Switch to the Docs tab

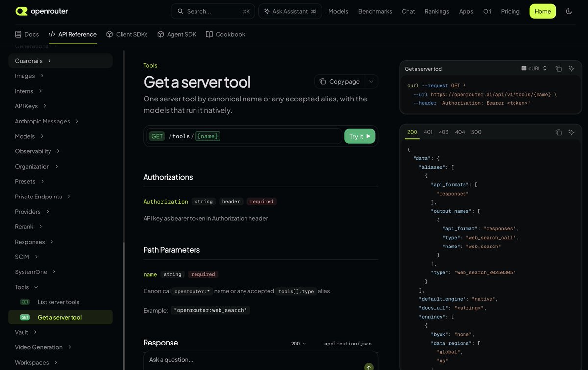27,34
